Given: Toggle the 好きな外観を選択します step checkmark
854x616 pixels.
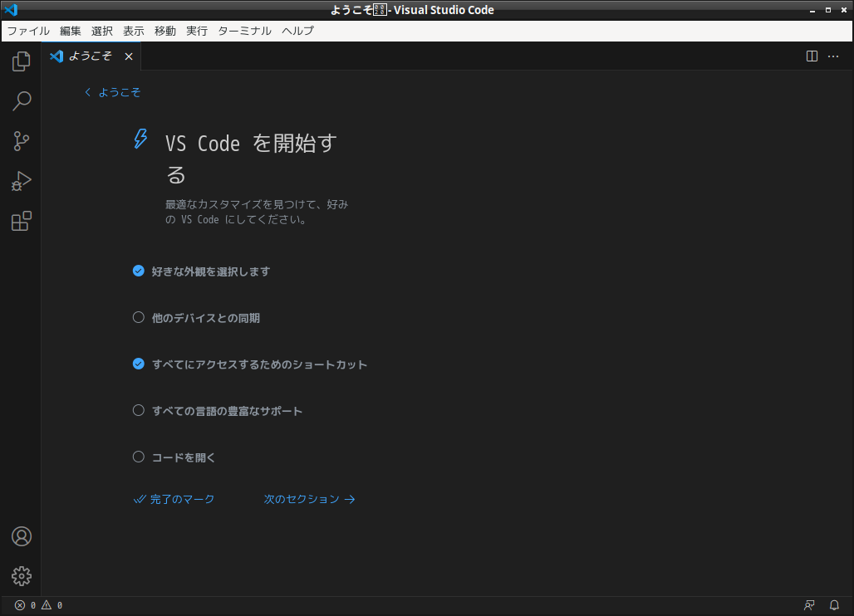Looking at the screenshot, I should pos(139,271).
